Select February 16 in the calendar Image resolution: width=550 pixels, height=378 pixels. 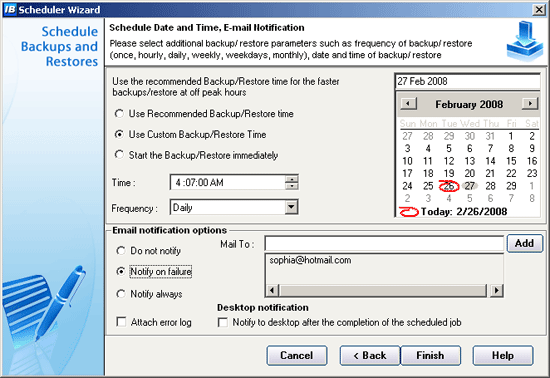click(532, 161)
